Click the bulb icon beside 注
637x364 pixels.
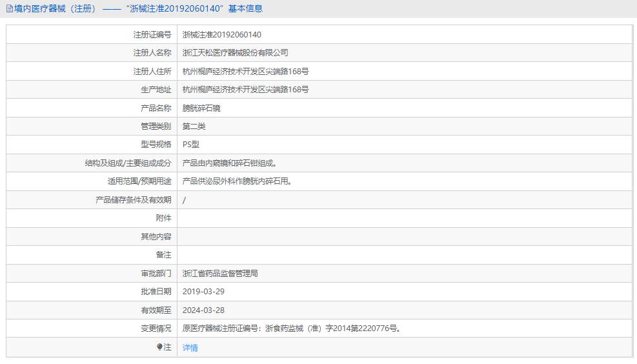(x=159, y=347)
